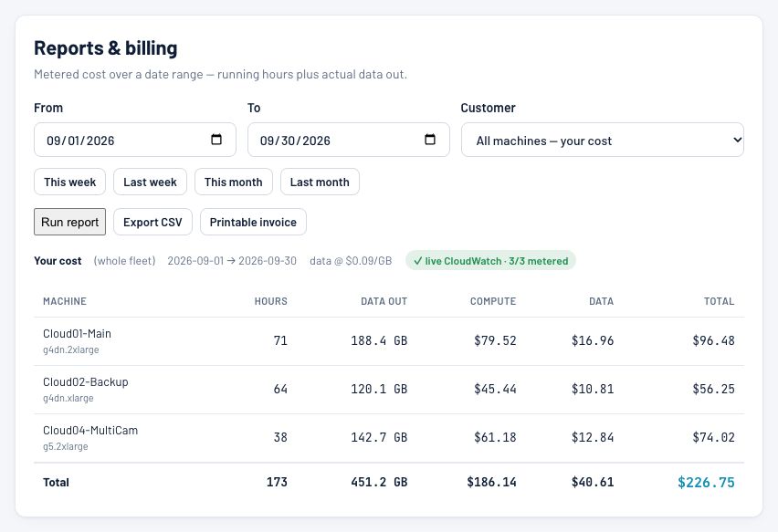Image resolution: width=778 pixels, height=532 pixels.
Task: Click the live CloudWatch 3/3 metered badge
Action: [x=490, y=261]
